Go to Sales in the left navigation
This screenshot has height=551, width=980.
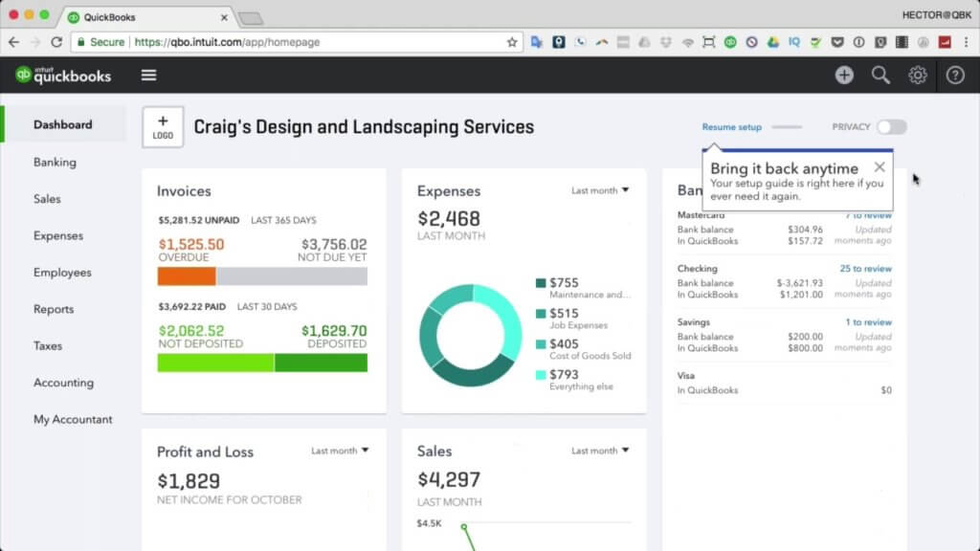click(x=47, y=199)
